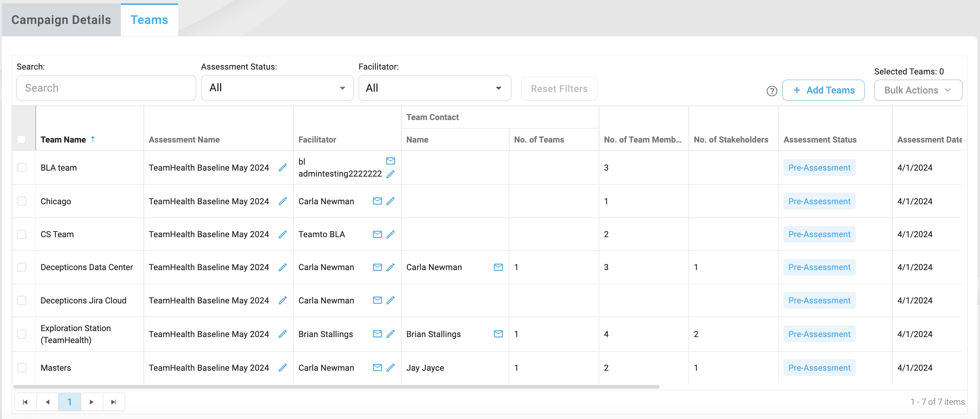The image size is (980, 419).
Task: Edit assessment name for Exploration Station row
Action: click(x=282, y=334)
